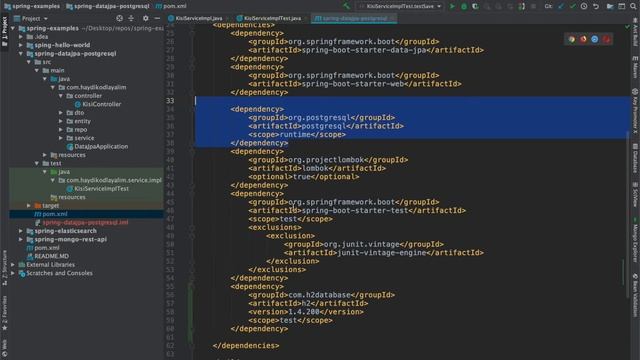Click Git Commit green checkmark icon
The height and width of the screenshot is (360, 640).
pyautogui.click(x=573, y=6)
